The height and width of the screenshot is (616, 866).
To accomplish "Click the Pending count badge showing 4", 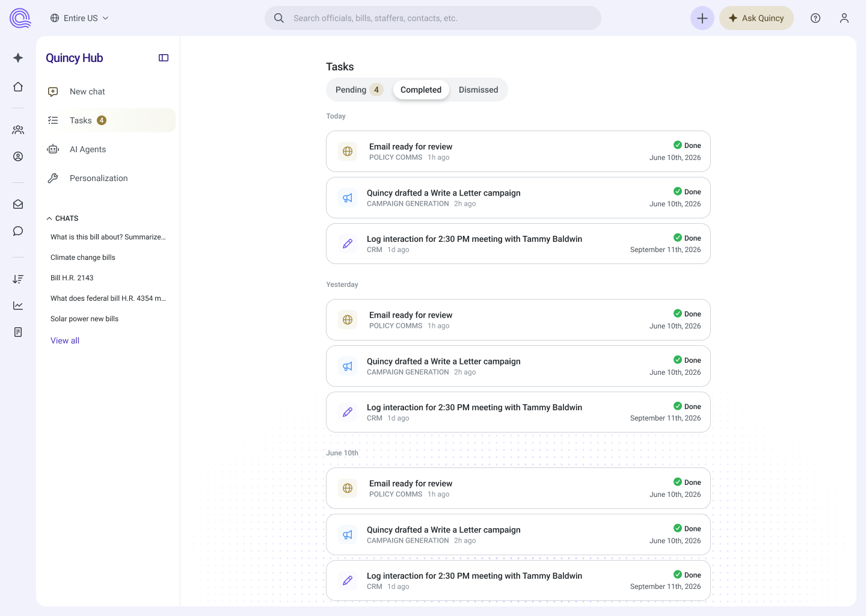I will (376, 90).
